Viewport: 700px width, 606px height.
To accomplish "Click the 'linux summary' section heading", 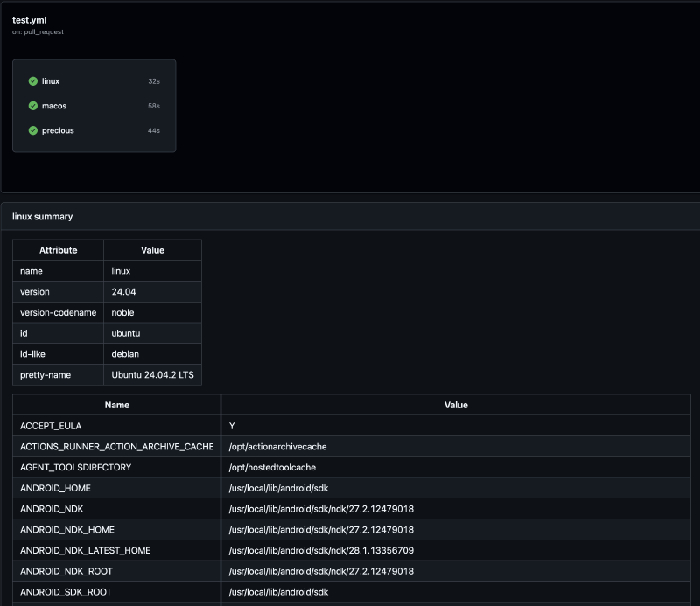I will pyautogui.click(x=43, y=216).
